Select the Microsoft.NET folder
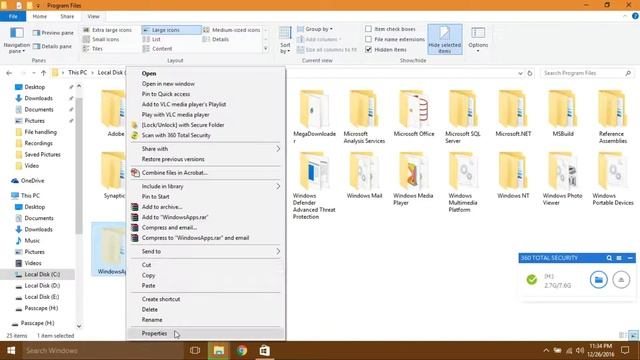Screen dimensions: 640x360 513,113
